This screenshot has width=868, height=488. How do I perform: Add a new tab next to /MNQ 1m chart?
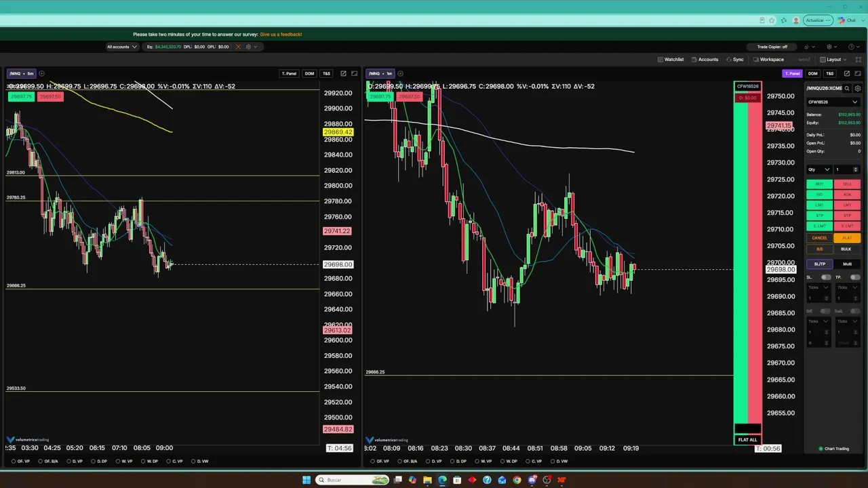coord(400,73)
